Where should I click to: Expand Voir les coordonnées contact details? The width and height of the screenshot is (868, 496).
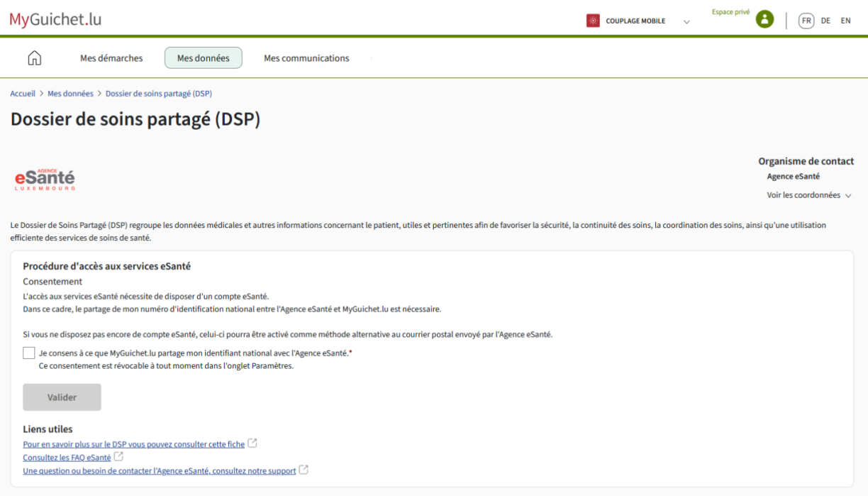point(808,195)
